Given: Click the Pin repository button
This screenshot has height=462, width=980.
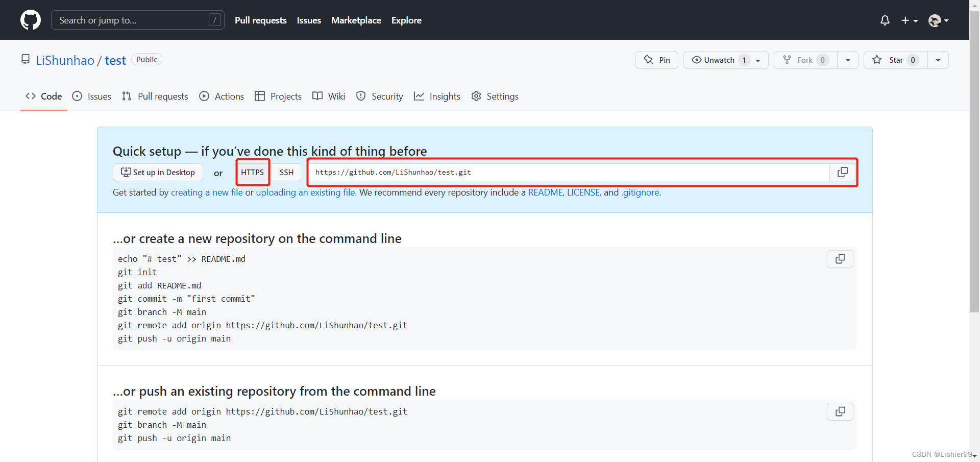Looking at the screenshot, I should (657, 60).
